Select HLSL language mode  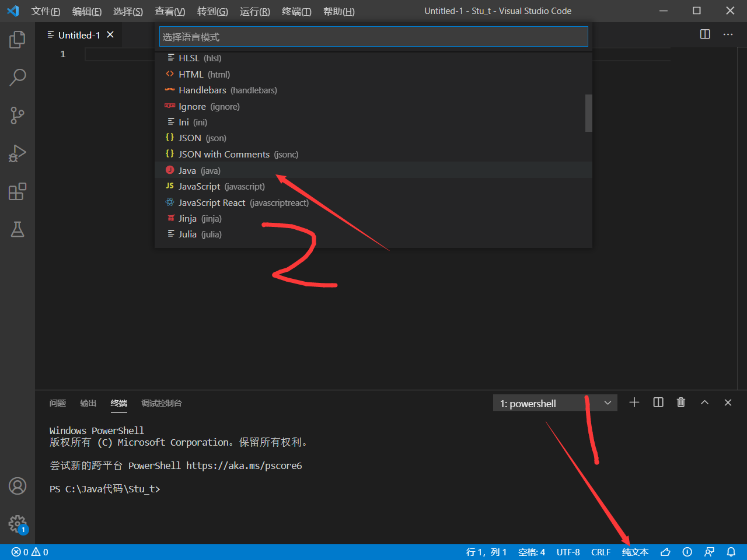tap(373, 58)
